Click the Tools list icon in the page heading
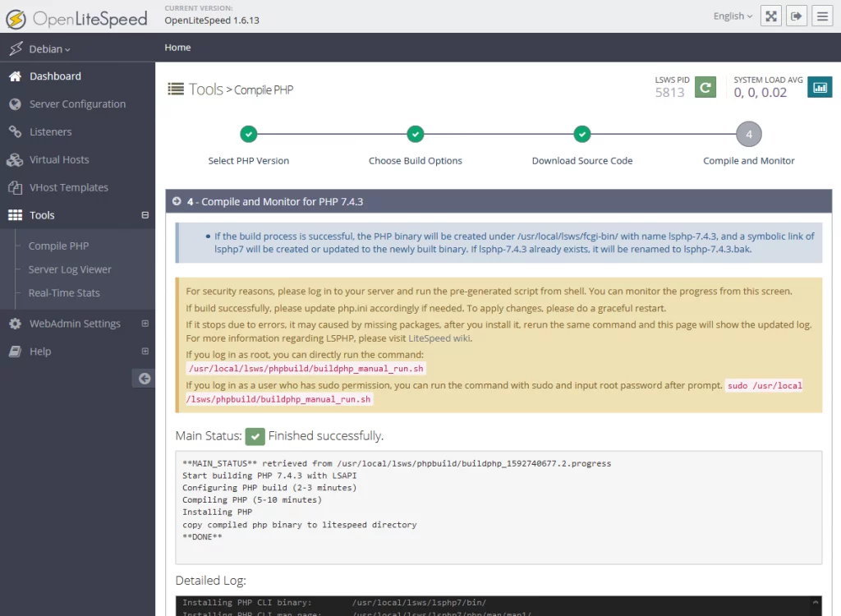Screen dimensions: 841x616 tap(176, 89)
